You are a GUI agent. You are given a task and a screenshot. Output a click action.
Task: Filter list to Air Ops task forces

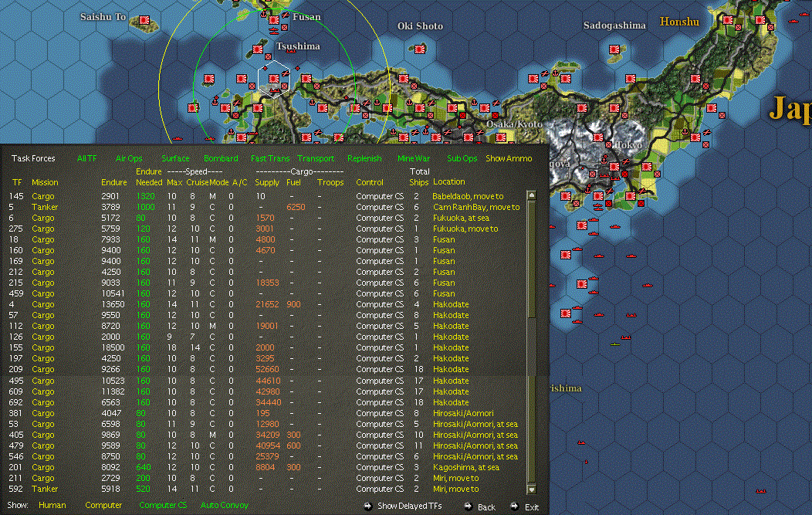pos(129,158)
